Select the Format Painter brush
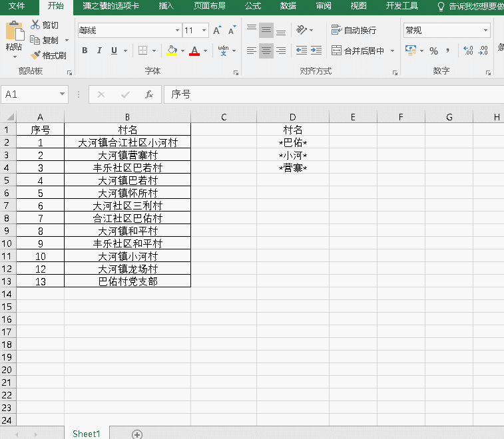504x439 pixels. click(x=35, y=55)
